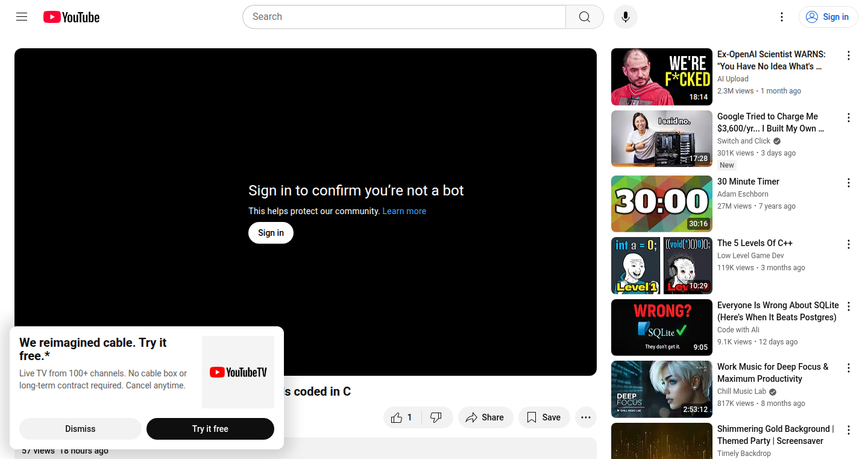Click the Chill Music Lab channel name
The image size is (868, 459).
click(741, 391)
